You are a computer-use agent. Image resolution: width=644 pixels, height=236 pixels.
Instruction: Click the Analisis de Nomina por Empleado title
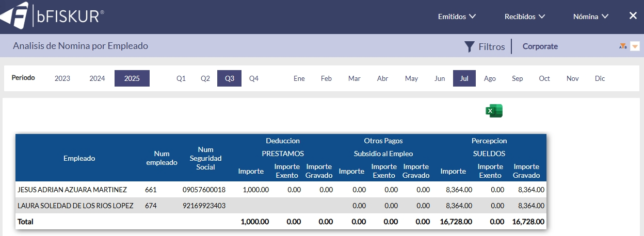click(81, 46)
